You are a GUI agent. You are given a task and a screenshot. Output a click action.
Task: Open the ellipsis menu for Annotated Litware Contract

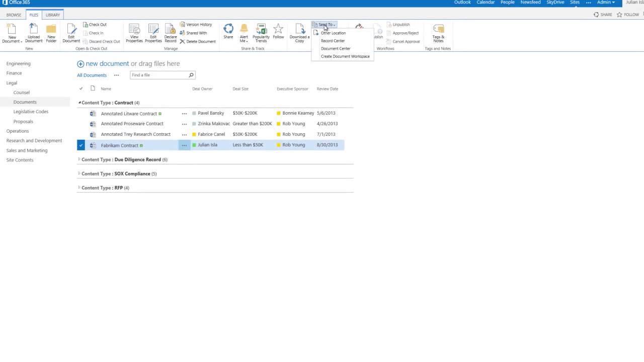point(184,114)
